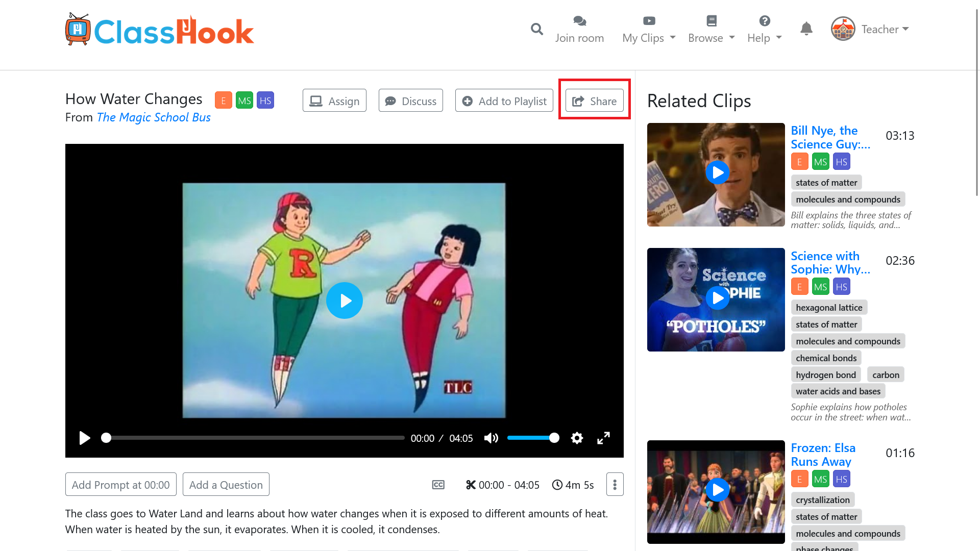Click the 00:00 - 04:05 clip range text
The width and height of the screenshot is (980, 551).
[509, 485]
